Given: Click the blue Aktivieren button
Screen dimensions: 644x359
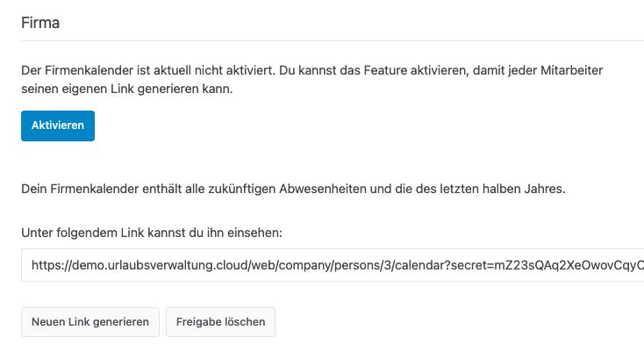Looking at the screenshot, I should coord(58,126).
